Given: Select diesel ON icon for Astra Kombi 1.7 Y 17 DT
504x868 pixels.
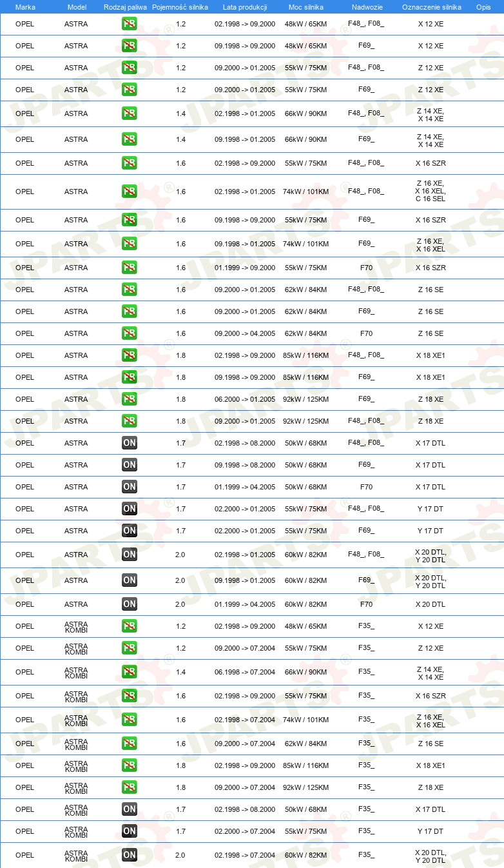Looking at the screenshot, I should pos(129,831).
